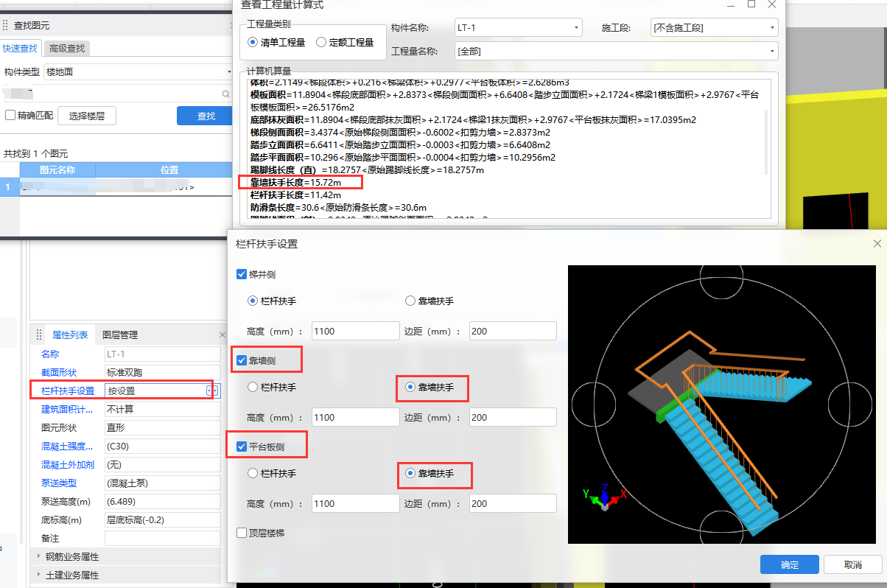Open 构件名称 LT-1 dropdown
This screenshot has height=588, width=887.
[x=518, y=28]
